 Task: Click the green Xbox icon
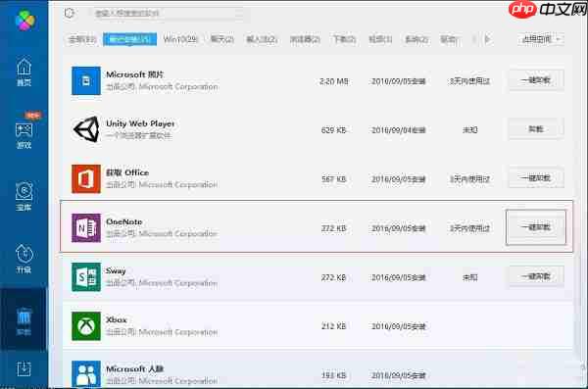tap(86, 326)
